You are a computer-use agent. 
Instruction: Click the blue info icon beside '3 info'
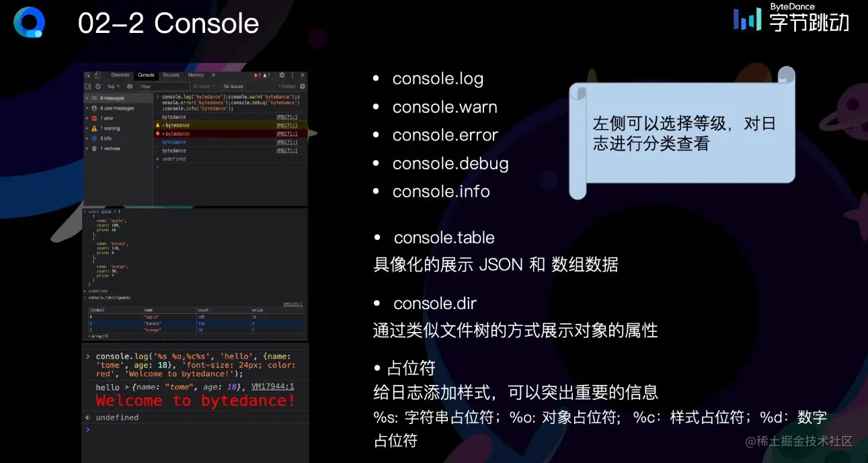pyautogui.click(x=94, y=138)
